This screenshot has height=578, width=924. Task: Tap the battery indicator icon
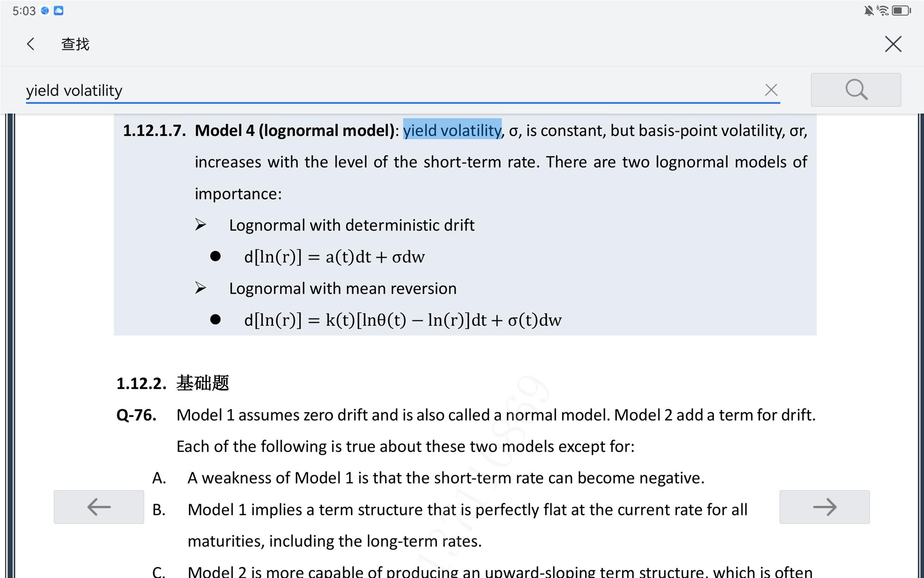pyautogui.click(x=900, y=11)
